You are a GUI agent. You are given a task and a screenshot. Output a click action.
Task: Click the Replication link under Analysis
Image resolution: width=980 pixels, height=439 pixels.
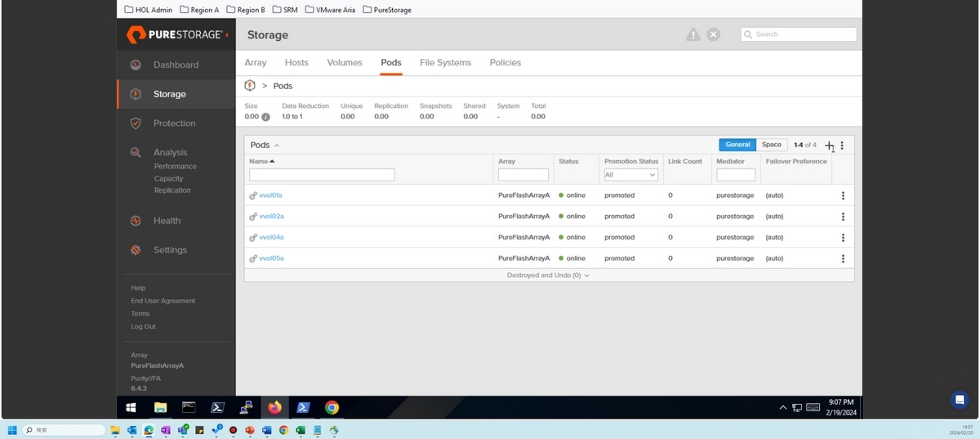[x=172, y=190]
